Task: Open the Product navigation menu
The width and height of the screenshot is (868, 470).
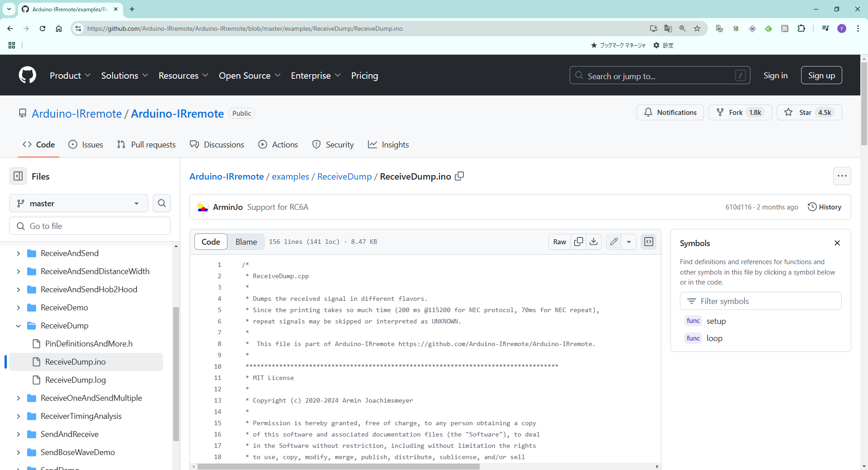Action: click(x=70, y=76)
